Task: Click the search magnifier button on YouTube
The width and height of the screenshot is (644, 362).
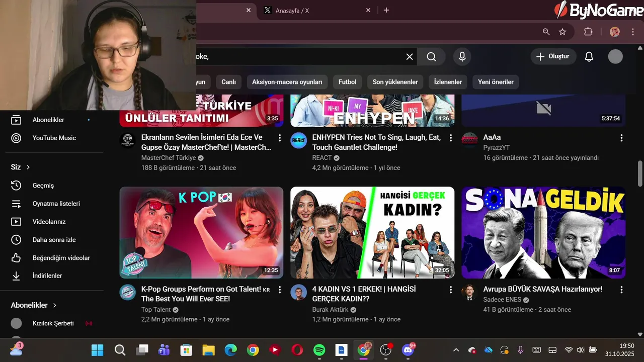Action: [432, 57]
